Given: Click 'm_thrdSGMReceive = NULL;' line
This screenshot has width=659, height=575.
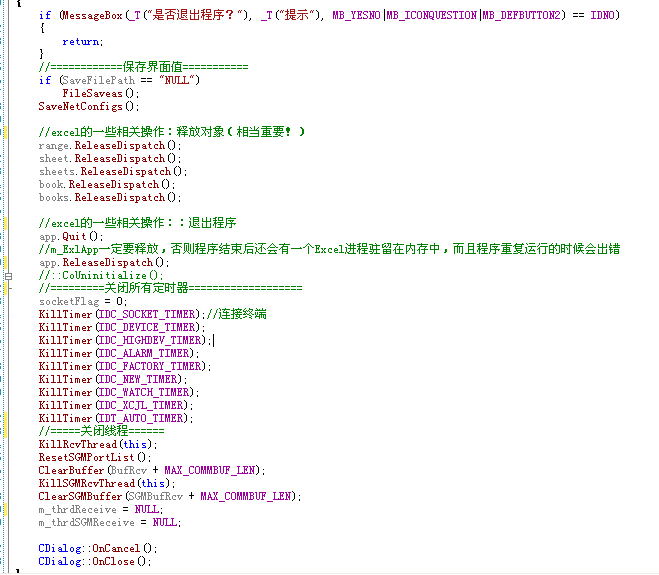Looking at the screenshot, I should pos(110,522).
